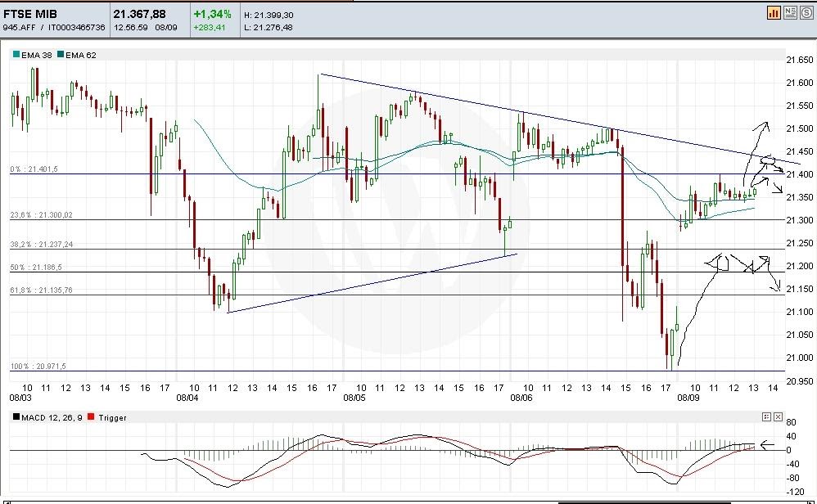Screen dimensions: 817x504
Task: Click the 21.500 price axis label
Action: [x=799, y=128]
